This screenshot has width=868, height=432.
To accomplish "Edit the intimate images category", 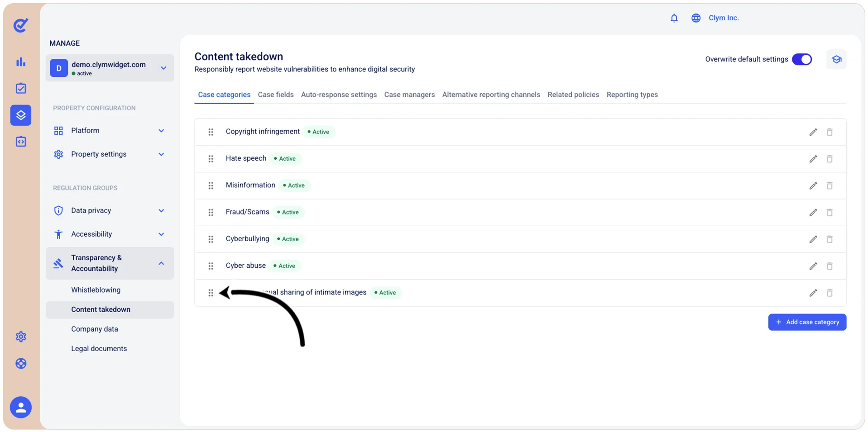I will point(813,293).
